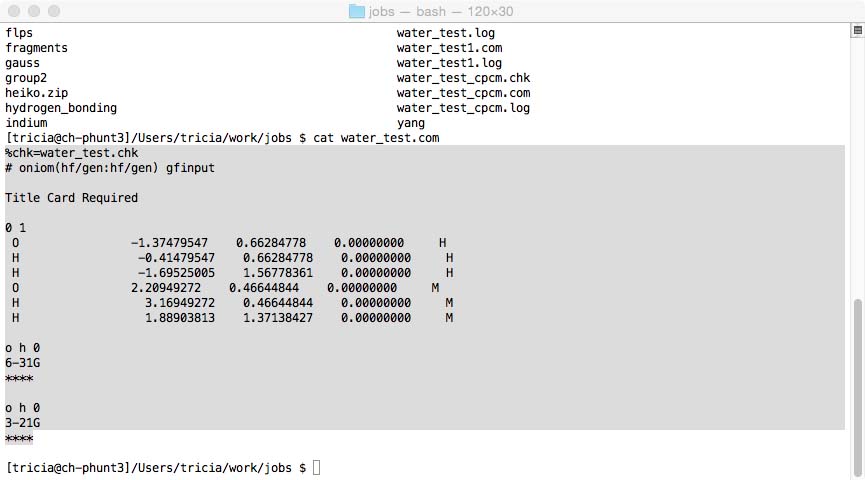Viewport: 865px width, 480px height.
Task: Click the cursor block at the prompt
Action: (x=316, y=468)
